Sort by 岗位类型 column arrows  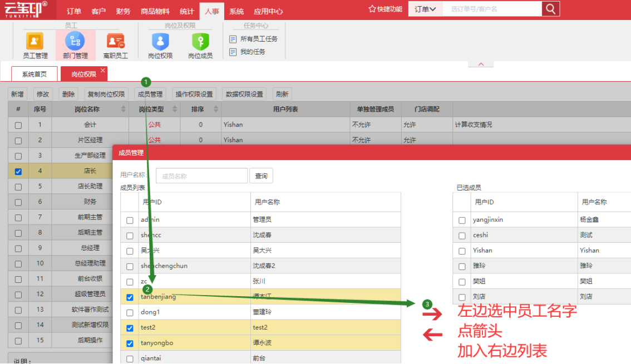click(x=175, y=109)
